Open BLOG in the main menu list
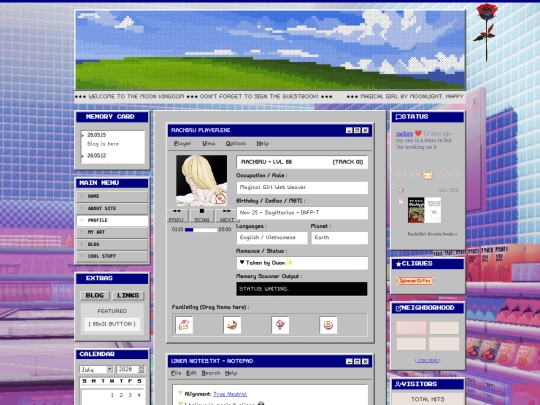Screen dimensions: 540x405 (x=112, y=245)
